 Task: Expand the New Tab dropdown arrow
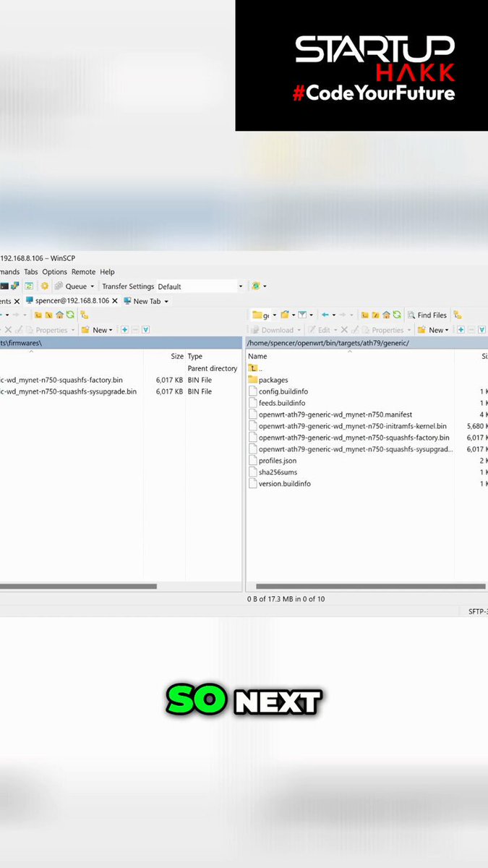click(x=166, y=301)
